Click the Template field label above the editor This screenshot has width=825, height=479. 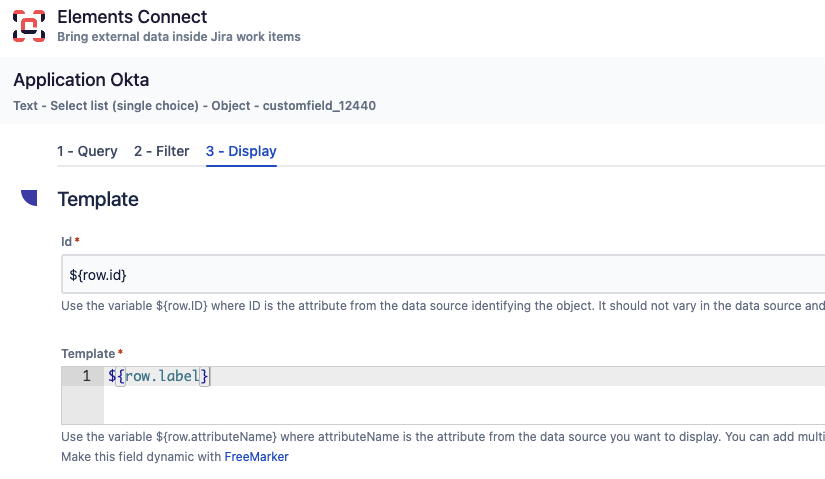click(88, 354)
